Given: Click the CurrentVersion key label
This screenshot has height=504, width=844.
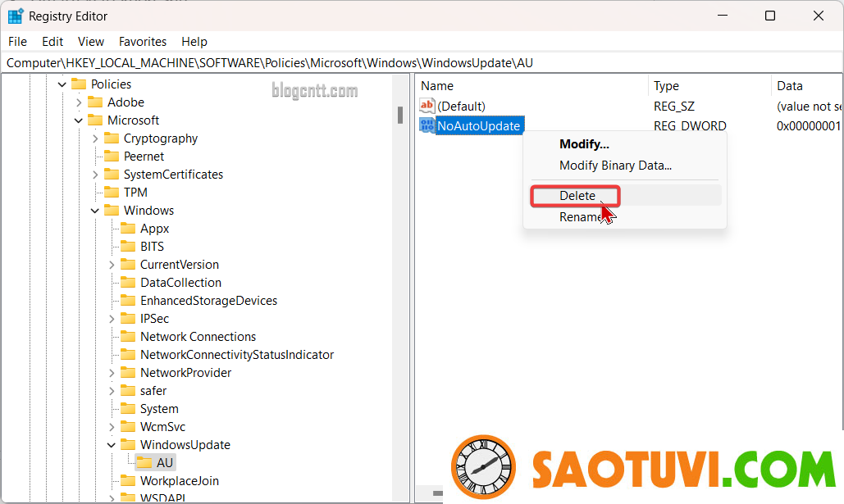Looking at the screenshot, I should 180,265.
